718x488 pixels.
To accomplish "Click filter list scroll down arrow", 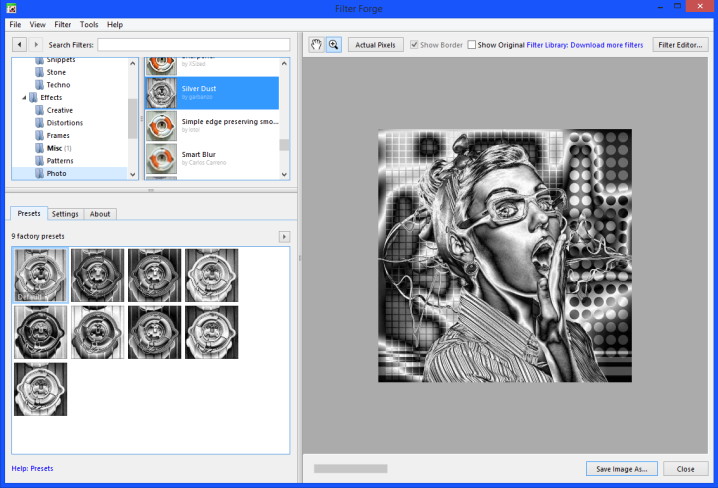I will pyautogui.click(x=284, y=174).
